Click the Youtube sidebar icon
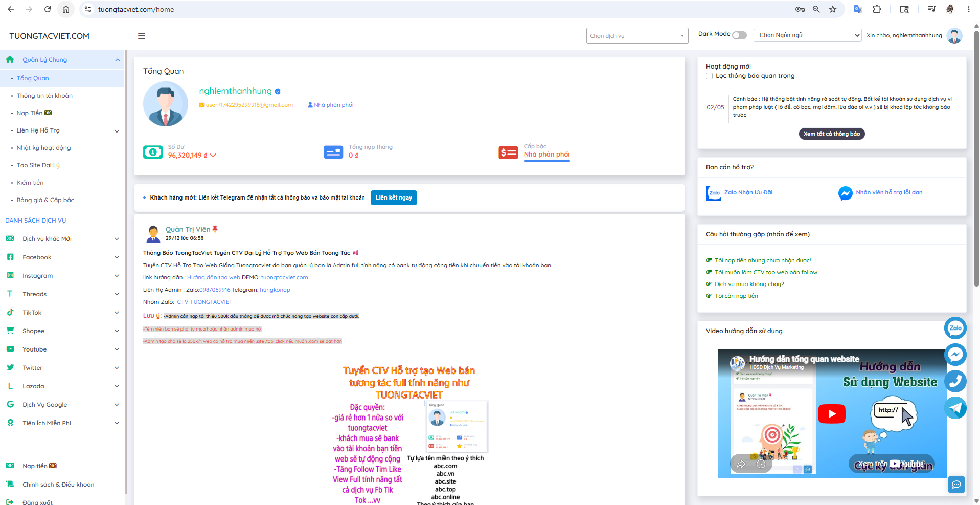 click(10, 349)
